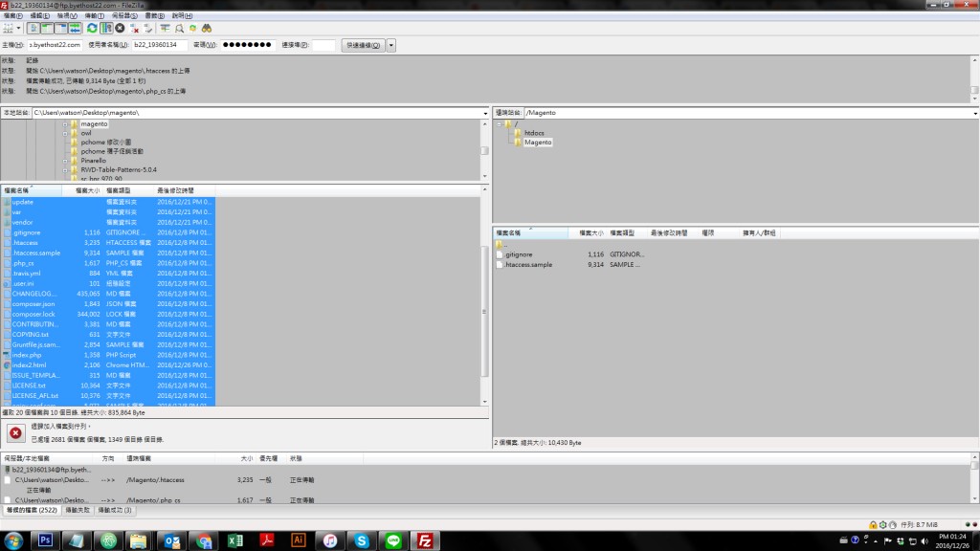Open local path combo box dropdown
The image size is (980, 551).
click(x=485, y=113)
